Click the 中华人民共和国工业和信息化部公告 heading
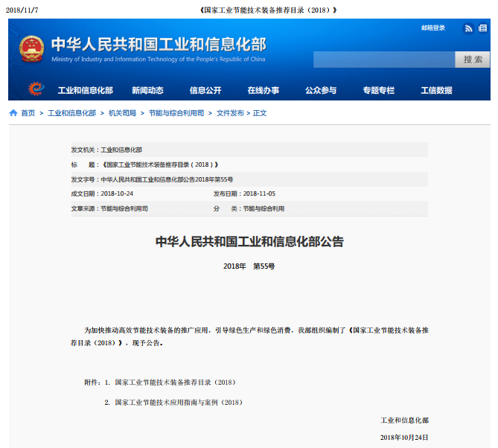 point(249,242)
